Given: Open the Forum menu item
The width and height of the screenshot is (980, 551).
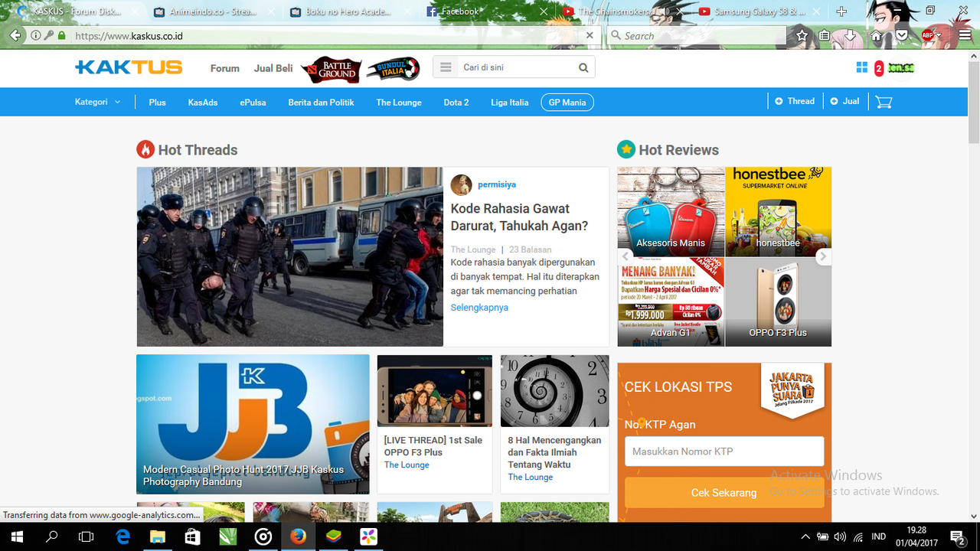Looking at the screenshot, I should point(225,68).
